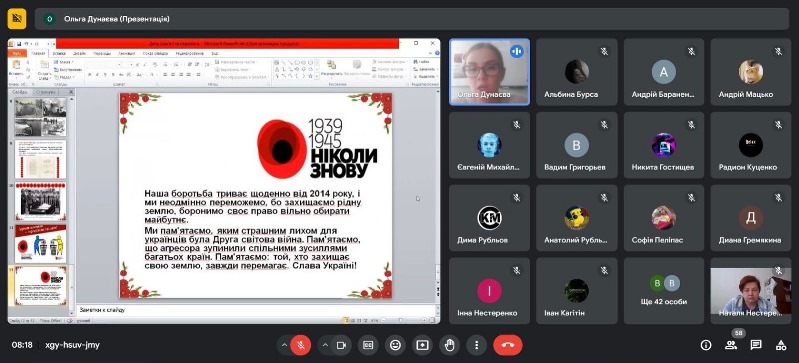Leave the call with the red hang-up button
The width and height of the screenshot is (799, 363).
click(508, 345)
